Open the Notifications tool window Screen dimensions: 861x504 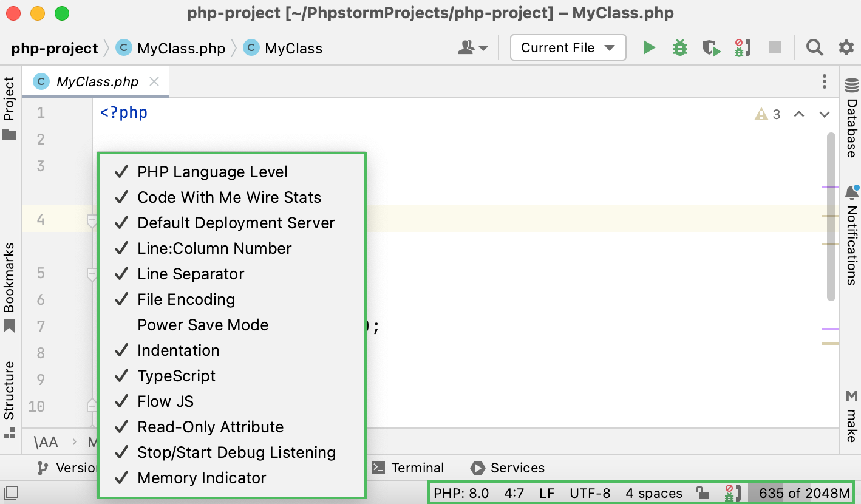(x=852, y=235)
